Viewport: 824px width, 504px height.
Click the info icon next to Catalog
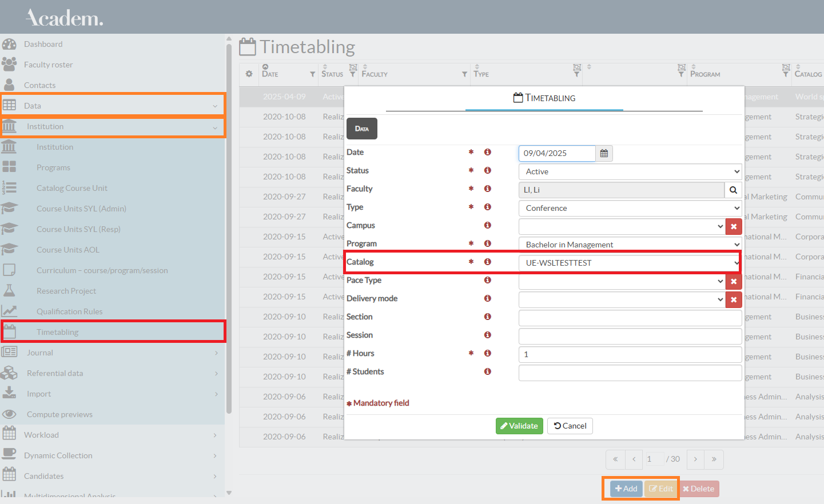[488, 262]
